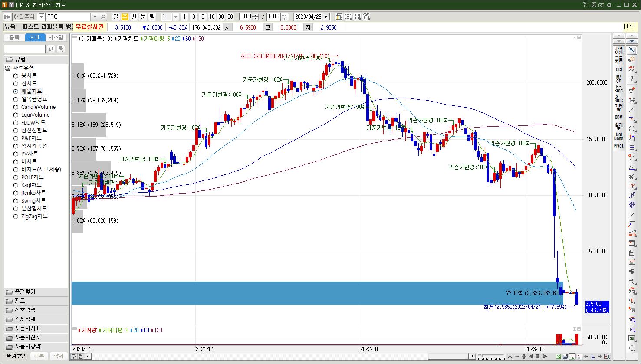641x364 pixels.
Task: Click the Pivot indicator button
Action: 618,146
